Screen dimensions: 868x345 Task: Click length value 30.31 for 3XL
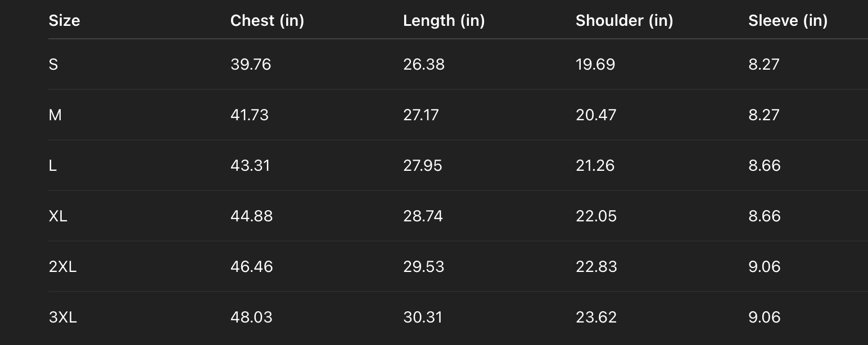point(423,317)
